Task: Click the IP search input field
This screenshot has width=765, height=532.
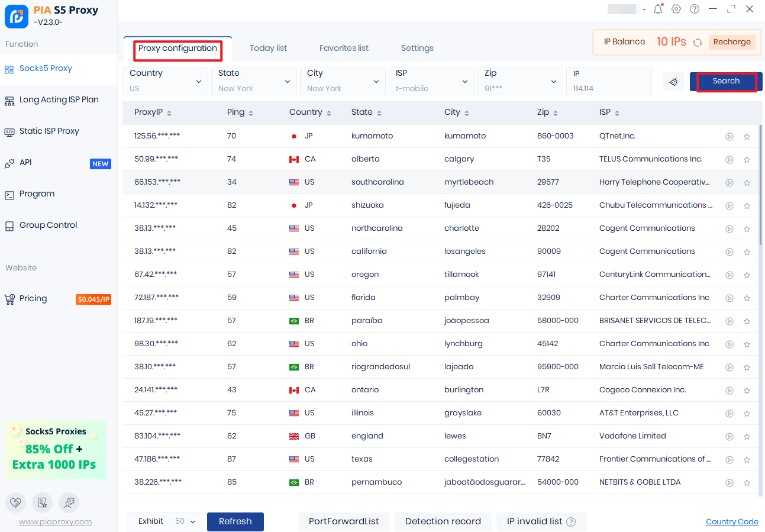Action: 608,88
